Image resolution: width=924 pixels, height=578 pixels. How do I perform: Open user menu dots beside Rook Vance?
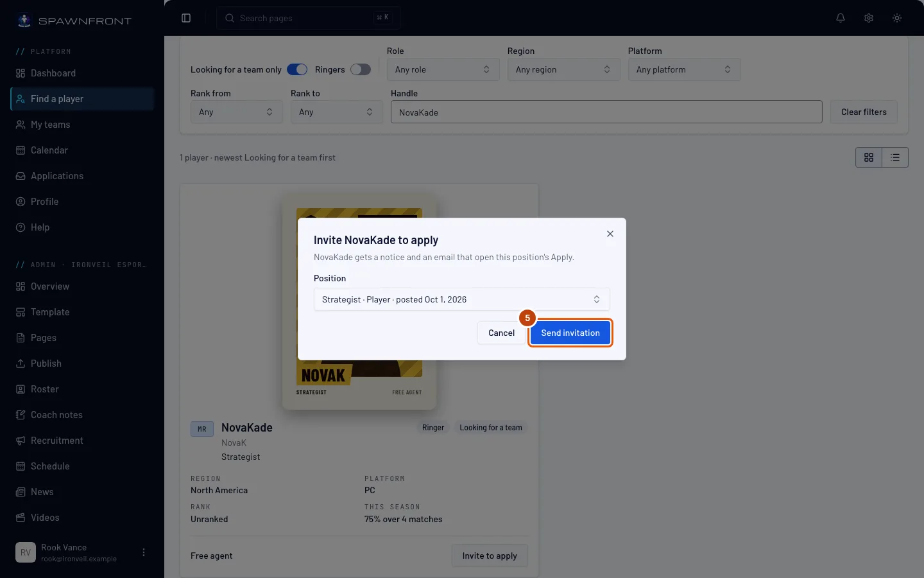click(144, 552)
